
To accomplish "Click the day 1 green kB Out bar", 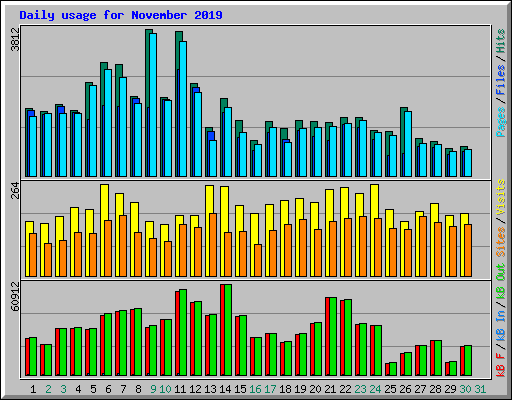I will pyautogui.click(x=33, y=356).
